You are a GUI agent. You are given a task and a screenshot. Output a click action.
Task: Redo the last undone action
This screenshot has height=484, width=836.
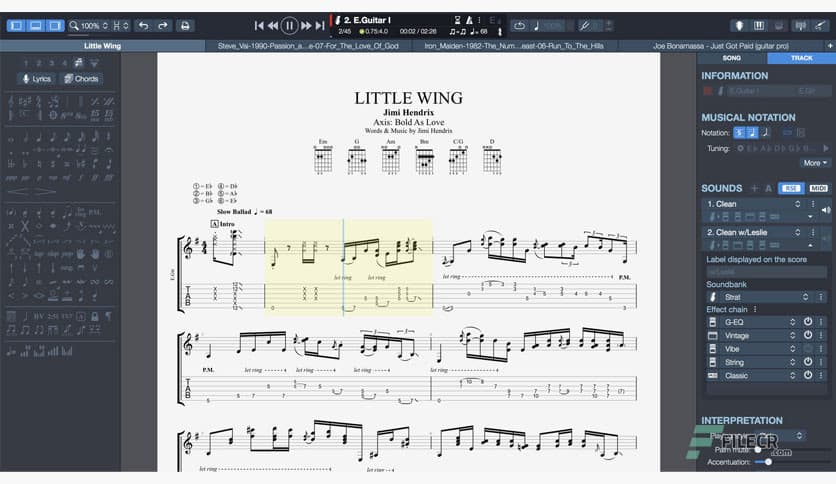[163, 25]
